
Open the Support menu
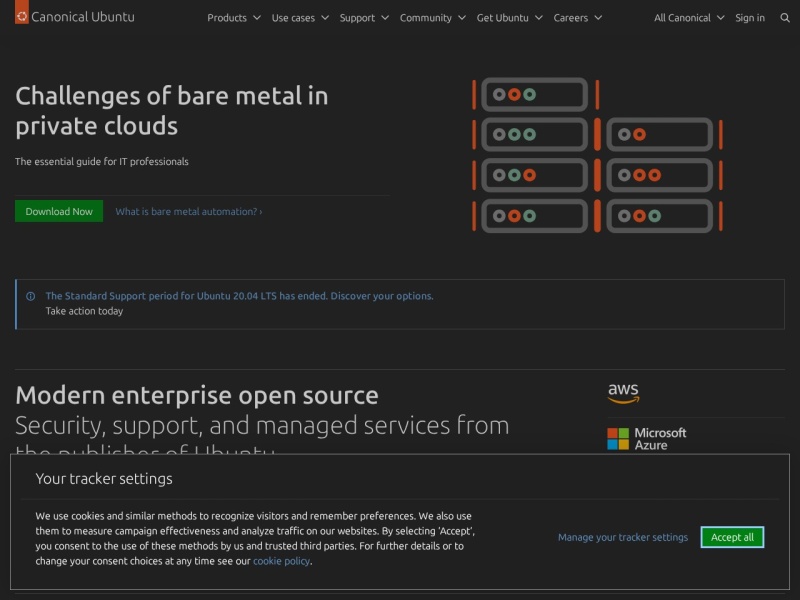tap(364, 18)
